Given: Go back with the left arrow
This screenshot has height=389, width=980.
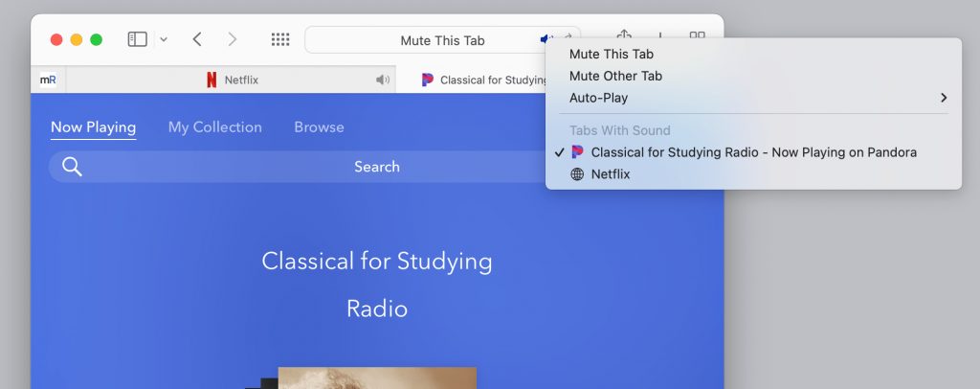Looking at the screenshot, I should coord(197,39).
